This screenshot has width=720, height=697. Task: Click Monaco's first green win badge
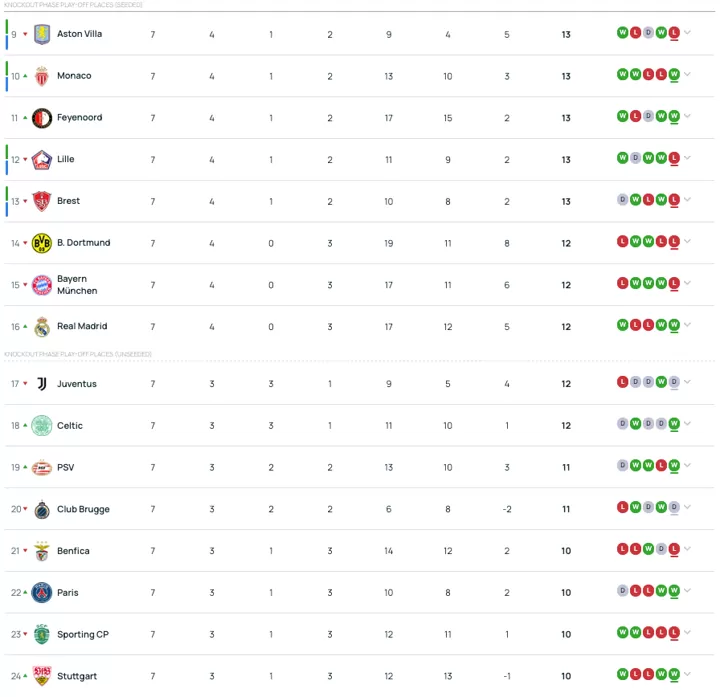pyautogui.click(x=622, y=74)
